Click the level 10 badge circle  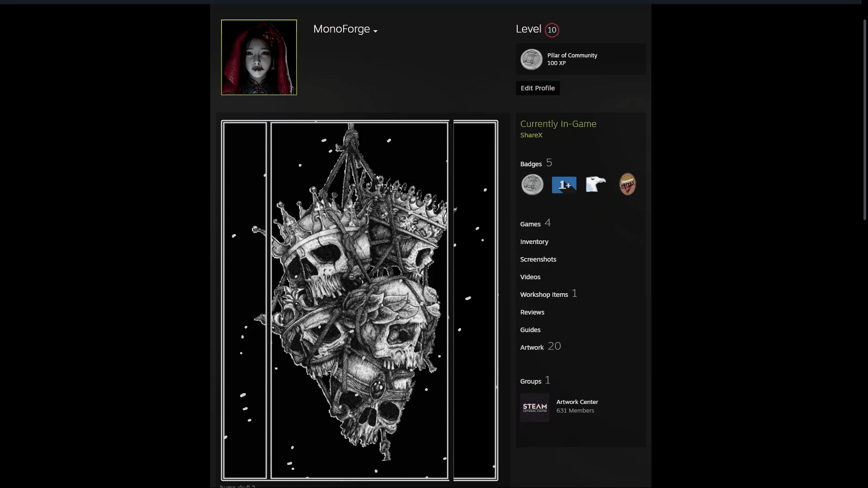point(552,30)
